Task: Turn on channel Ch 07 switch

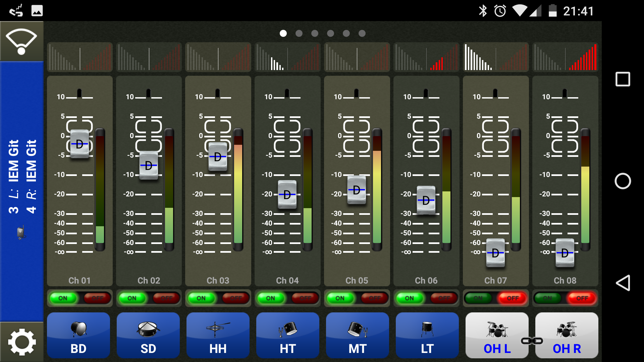Action: (478, 298)
